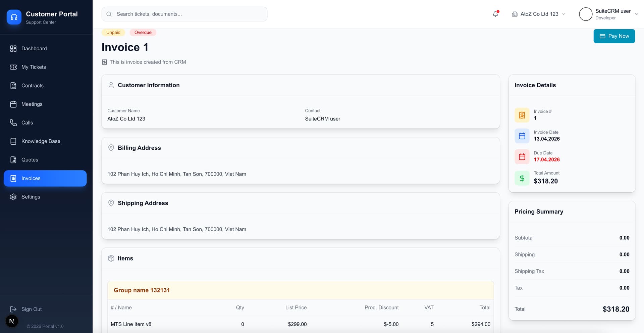Sign Out of the portal
The height and width of the screenshot is (333, 644).
coord(31,309)
